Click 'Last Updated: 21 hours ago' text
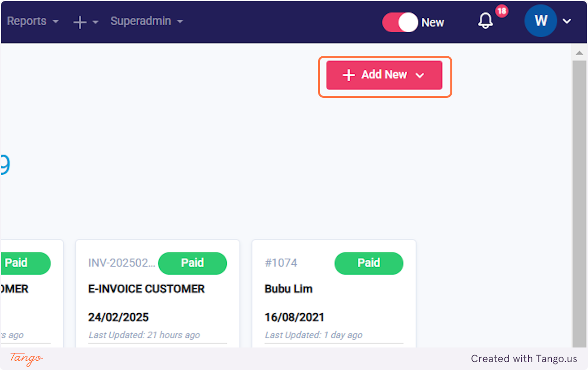 [x=144, y=335]
